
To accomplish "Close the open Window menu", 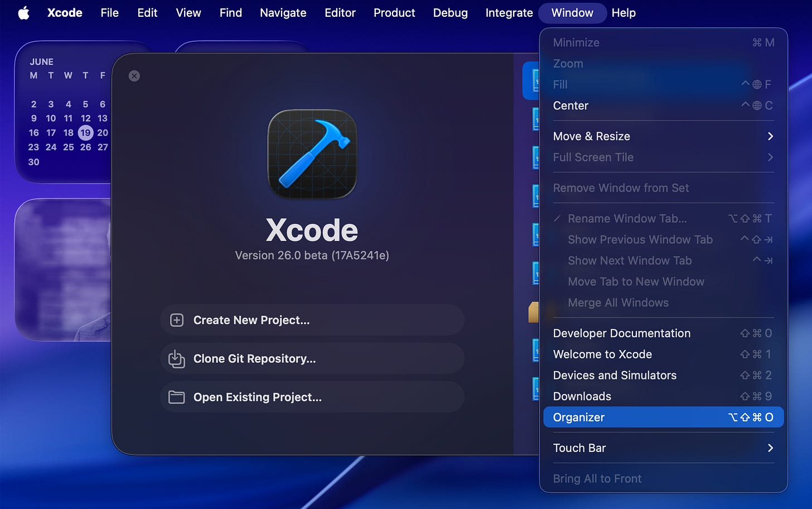I will click(573, 13).
